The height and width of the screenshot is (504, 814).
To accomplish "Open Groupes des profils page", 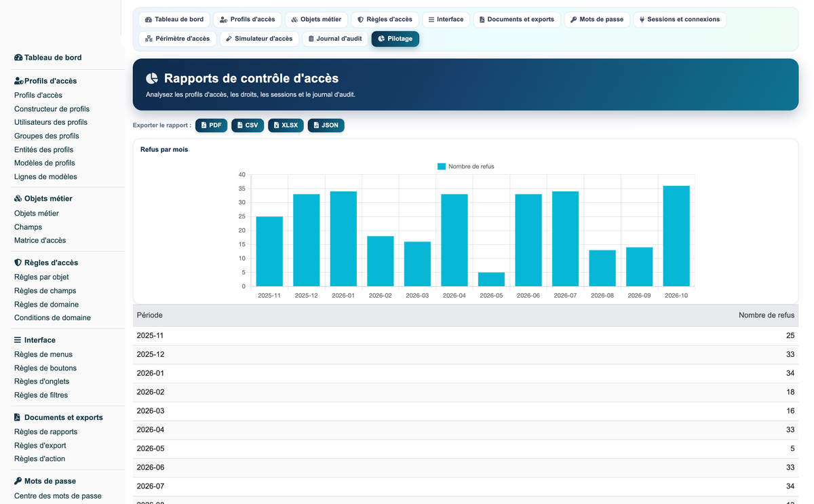I will coord(47,136).
